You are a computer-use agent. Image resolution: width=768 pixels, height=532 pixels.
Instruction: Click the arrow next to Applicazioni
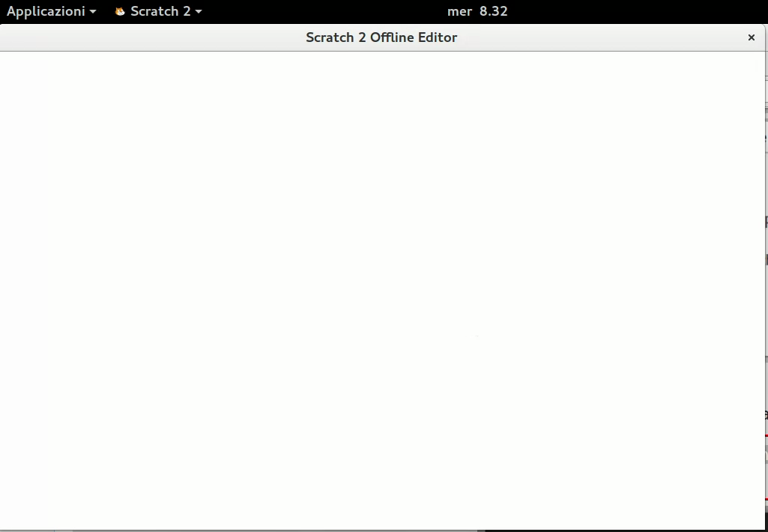[93, 12]
